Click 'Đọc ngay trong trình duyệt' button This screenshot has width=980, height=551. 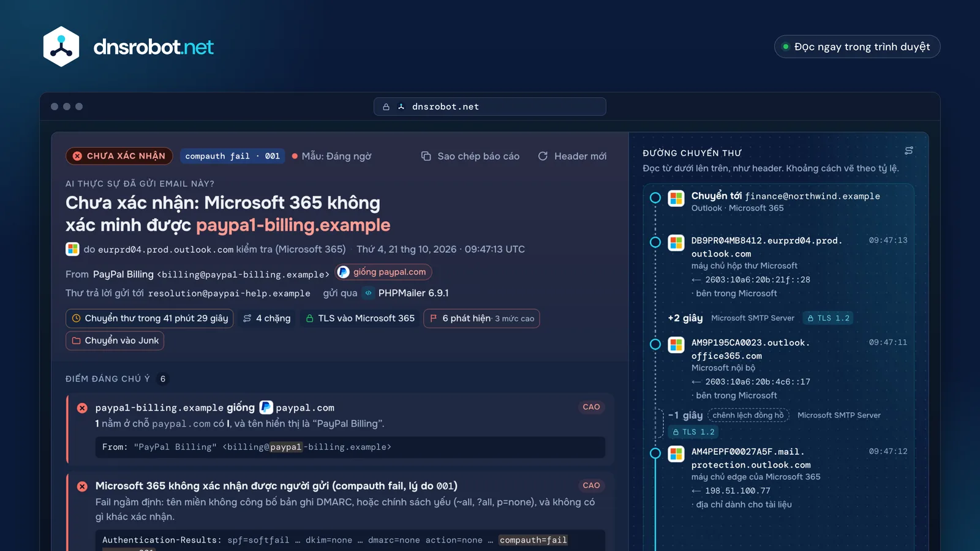coord(857,47)
